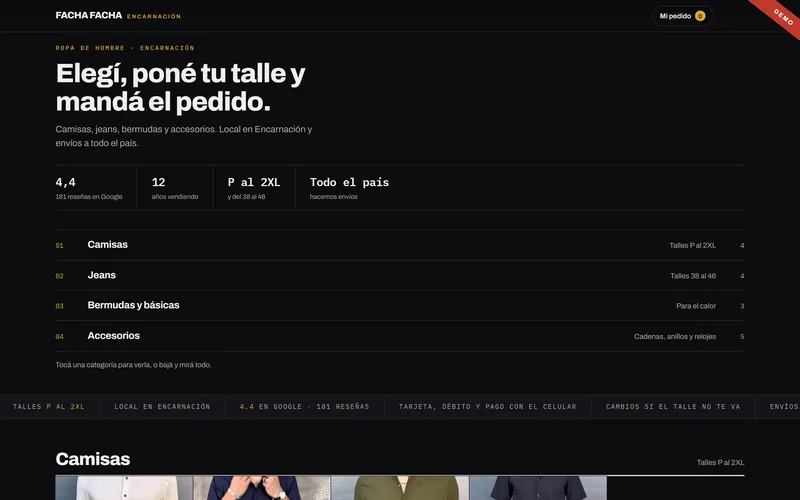Open the Jeans category row
Screen dimensions: 800x500
click(x=399, y=276)
